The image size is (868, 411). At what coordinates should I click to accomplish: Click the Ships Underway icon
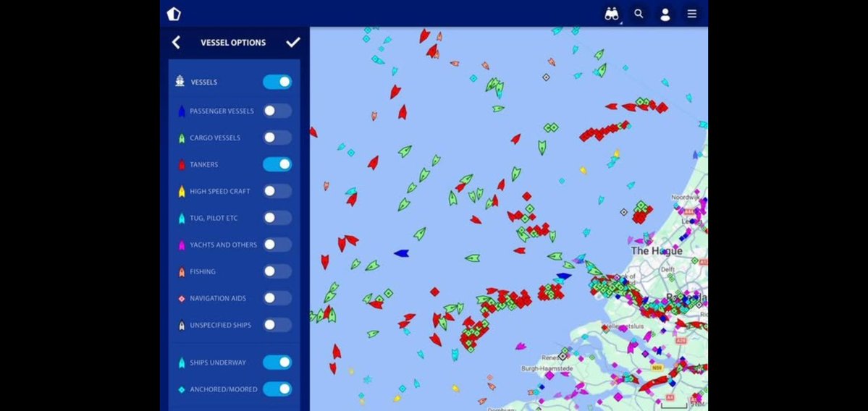[x=182, y=363]
